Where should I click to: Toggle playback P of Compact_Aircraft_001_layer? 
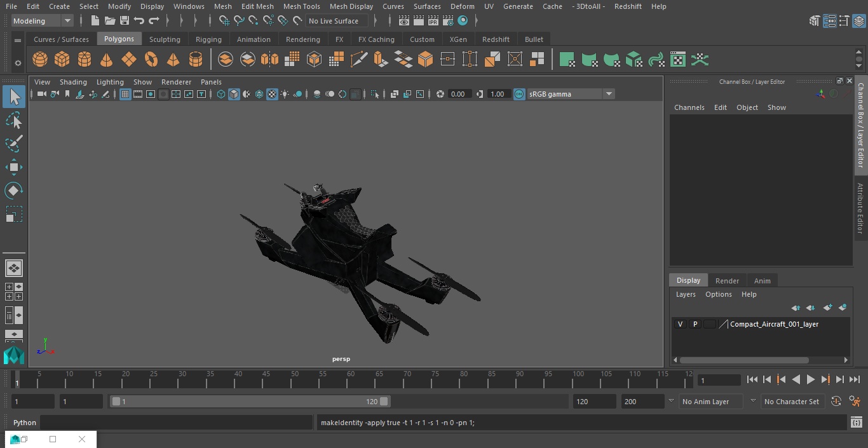pos(695,324)
